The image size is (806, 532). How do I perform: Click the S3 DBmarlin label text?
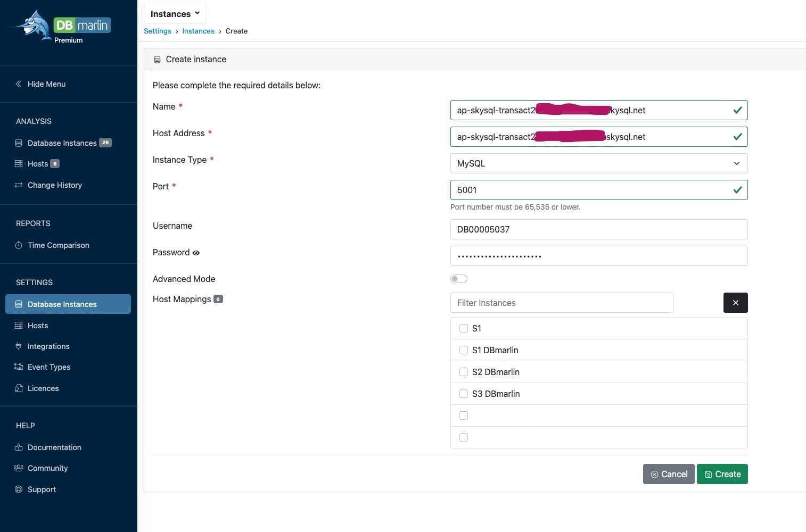[x=496, y=394]
